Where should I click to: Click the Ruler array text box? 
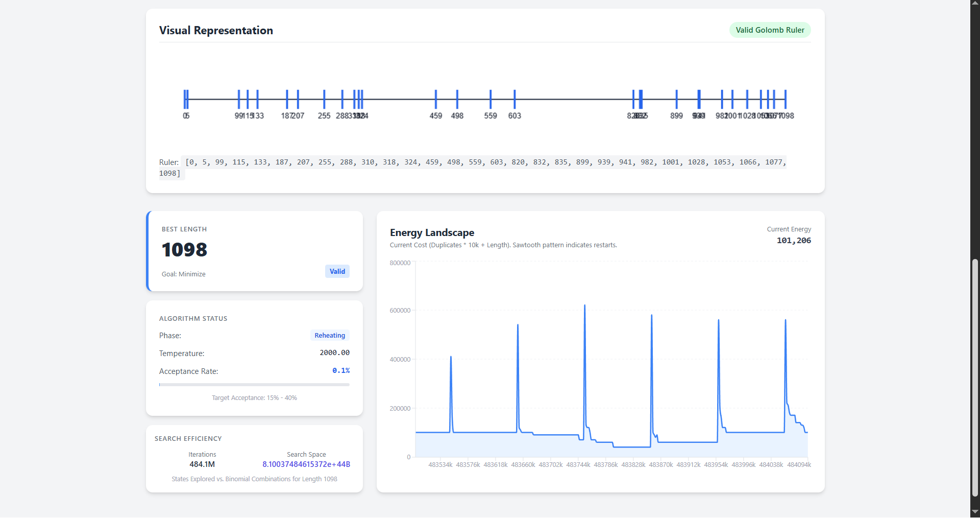coord(473,168)
